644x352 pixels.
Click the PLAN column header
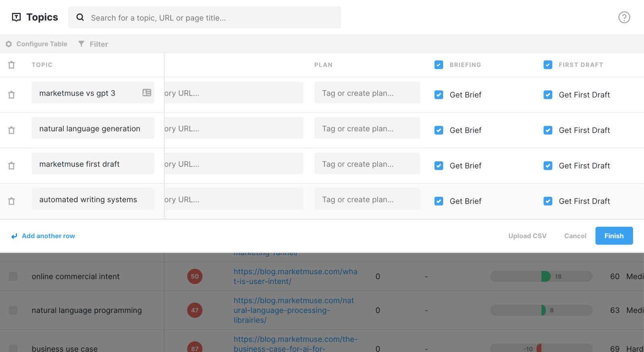[323, 65]
